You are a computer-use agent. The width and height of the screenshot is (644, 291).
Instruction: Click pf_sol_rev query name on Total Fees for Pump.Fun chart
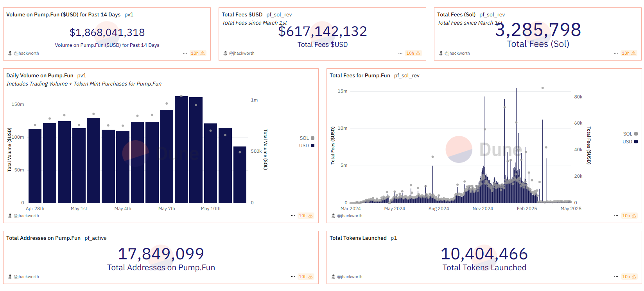407,75
